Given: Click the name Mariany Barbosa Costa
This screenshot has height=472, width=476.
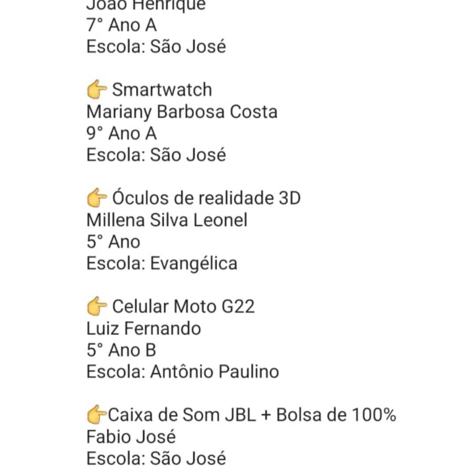Looking at the screenshot, I should [182, 112].
